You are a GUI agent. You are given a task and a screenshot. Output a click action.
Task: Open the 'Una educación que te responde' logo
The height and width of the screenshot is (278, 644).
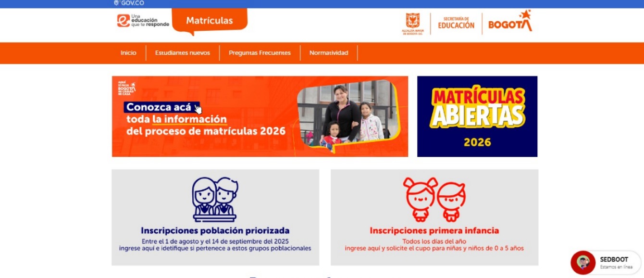(143, 21)
